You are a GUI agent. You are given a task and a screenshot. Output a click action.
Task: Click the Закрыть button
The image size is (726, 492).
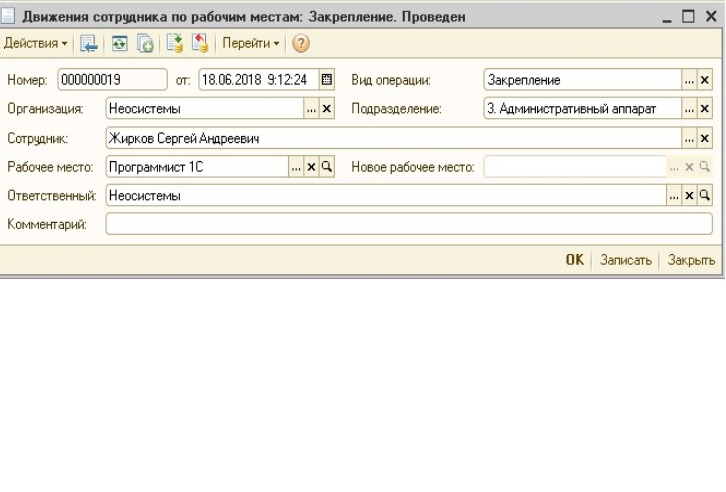pyautogui.click(x=691, y=260)
